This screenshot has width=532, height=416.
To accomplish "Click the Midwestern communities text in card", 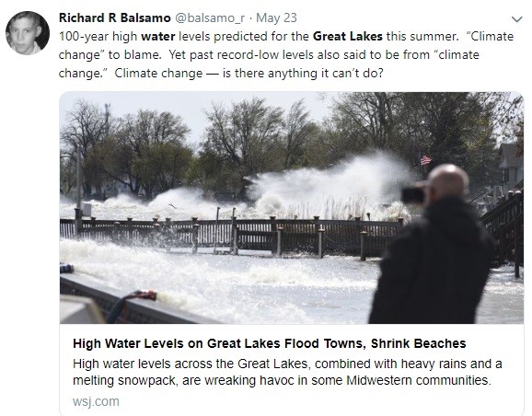I will 419,380.
